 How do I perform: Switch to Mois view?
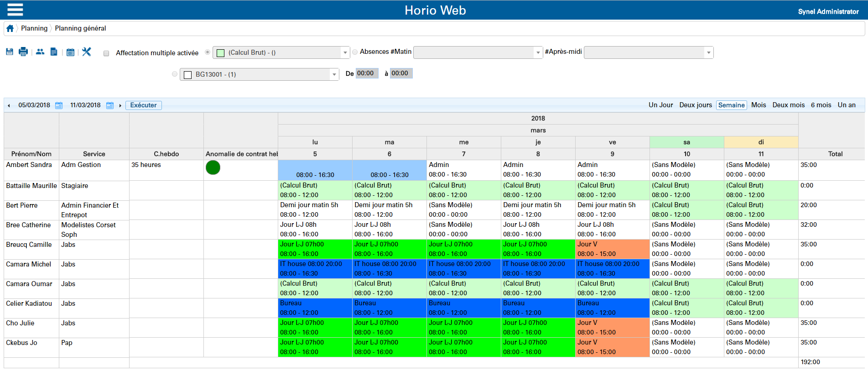pyautogui.click(x=759, y=105)
